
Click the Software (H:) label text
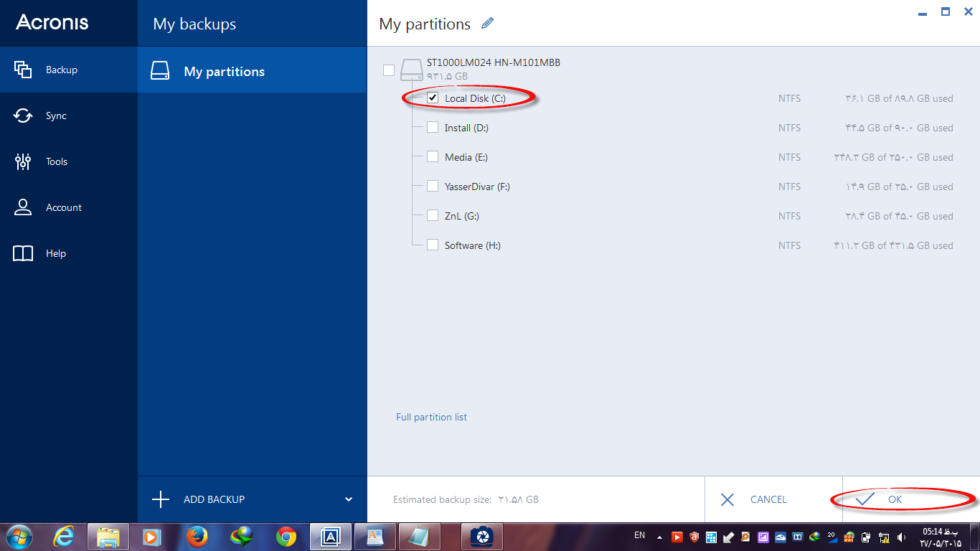[473, 245]
